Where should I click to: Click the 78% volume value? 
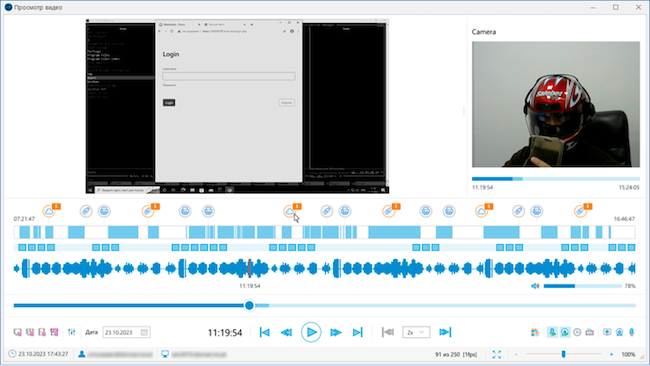[x=630, y=286]
